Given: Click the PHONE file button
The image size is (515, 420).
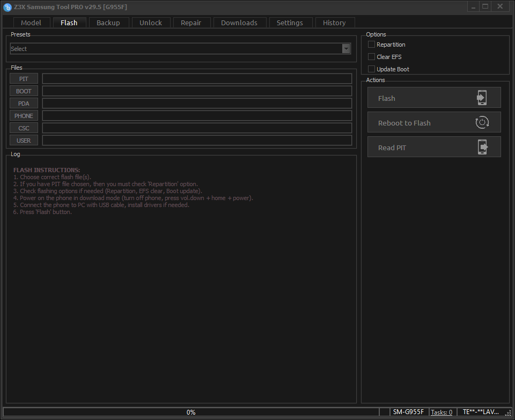Looking at the screenshot, I should pyautogui.click(x=24, y=115).
